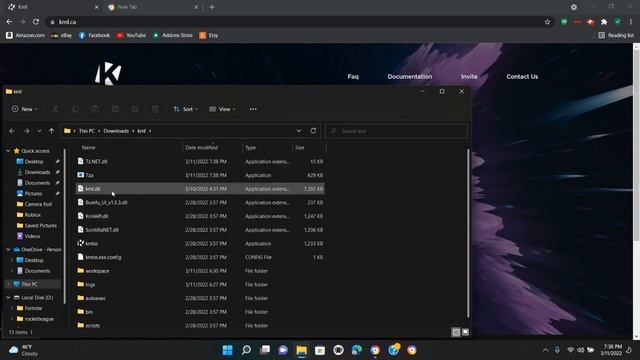Refresh the Explorer folder view
The width and height of the screenshot is (640, 360).
[313, 131]
